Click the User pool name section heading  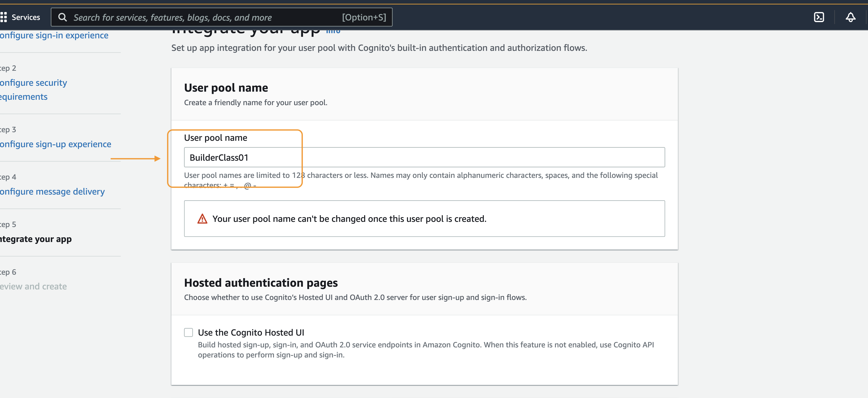pyautogui.click(x=226, y=87)
